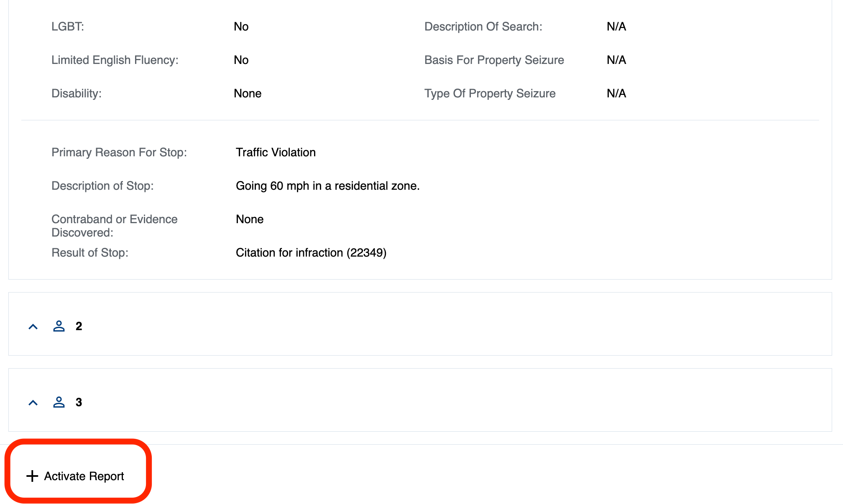Click the number 2 section label

pos(79,326)
